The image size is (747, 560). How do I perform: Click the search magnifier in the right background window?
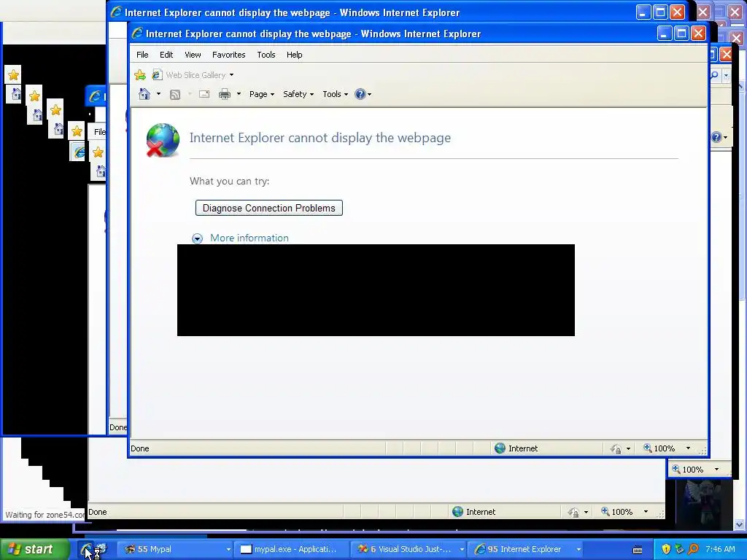[x=715, y=75]
